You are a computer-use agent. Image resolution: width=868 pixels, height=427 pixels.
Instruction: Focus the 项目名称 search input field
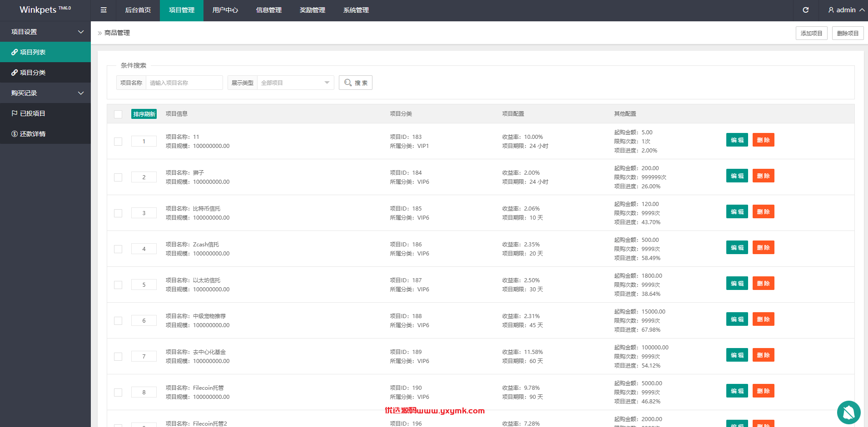click(184, 83)
